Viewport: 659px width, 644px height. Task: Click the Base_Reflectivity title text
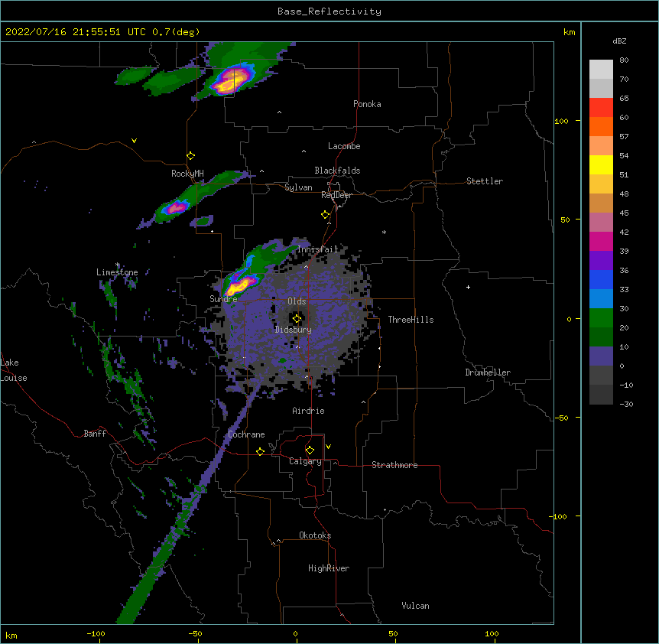coord(329,11)
